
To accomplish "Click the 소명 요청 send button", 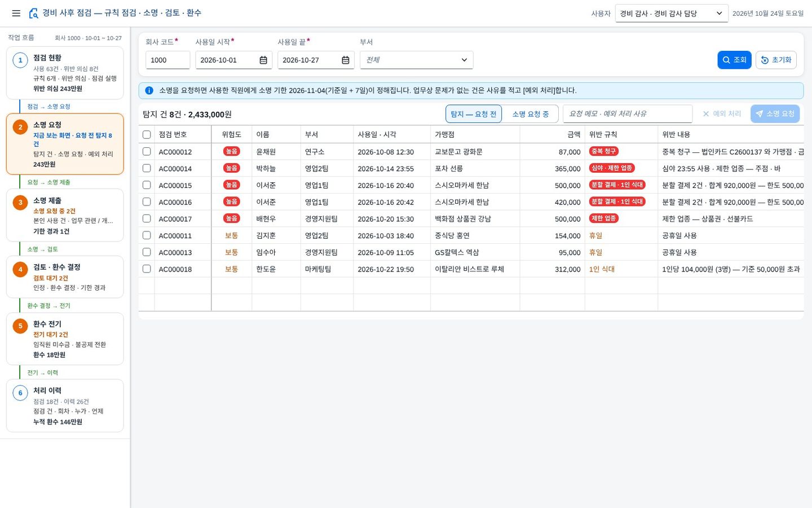I will tap(775, 114).
